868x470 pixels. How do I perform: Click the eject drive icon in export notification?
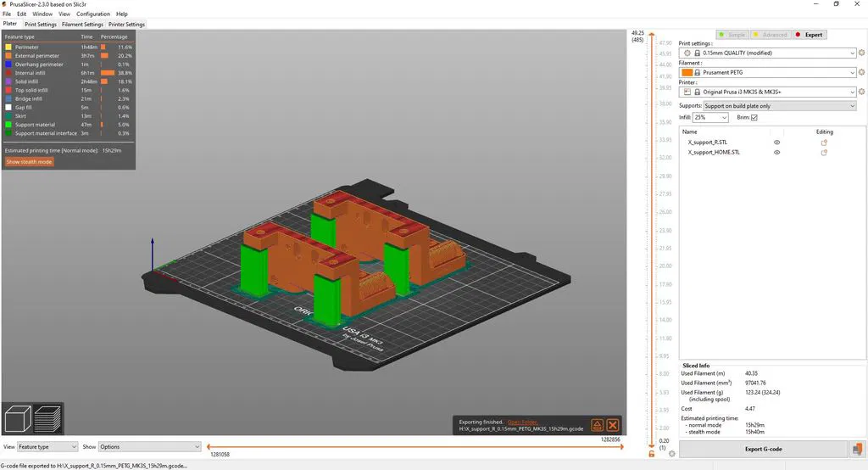598,425
